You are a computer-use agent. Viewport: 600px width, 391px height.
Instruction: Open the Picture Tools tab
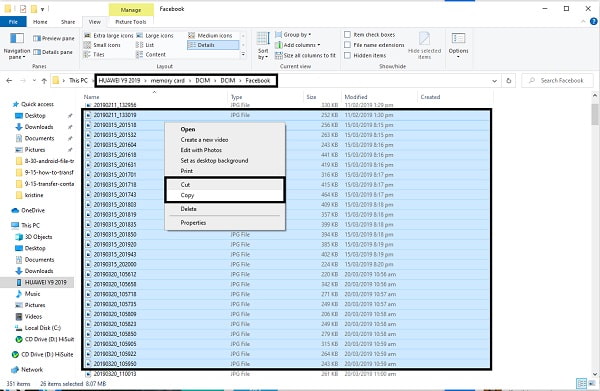click(131, 22)
